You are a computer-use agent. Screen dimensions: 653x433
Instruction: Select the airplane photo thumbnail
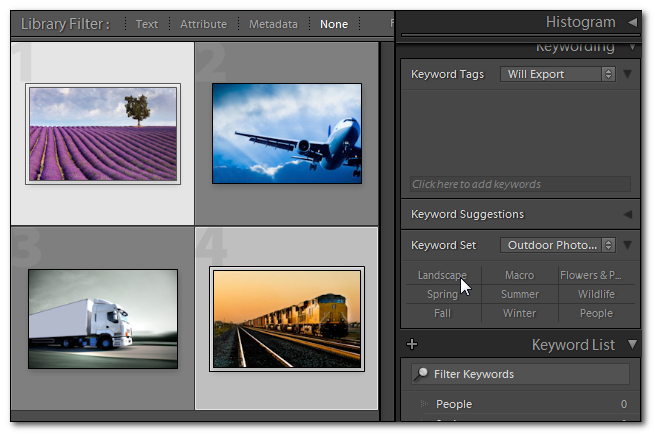point(286,134)
